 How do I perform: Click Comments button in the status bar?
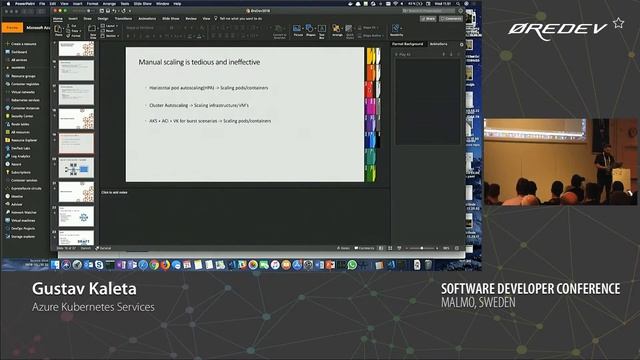click(x=364, y=248)
